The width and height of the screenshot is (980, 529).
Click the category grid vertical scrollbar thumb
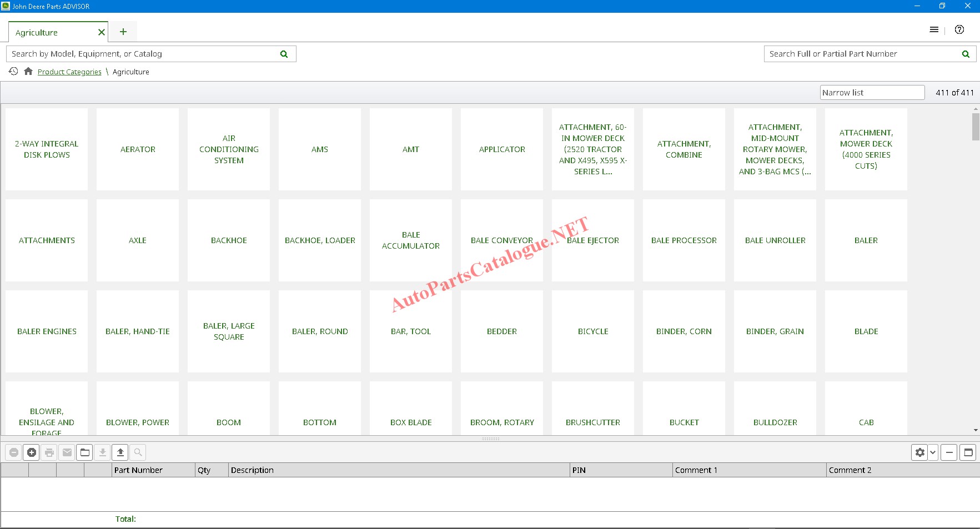[976, 127]
